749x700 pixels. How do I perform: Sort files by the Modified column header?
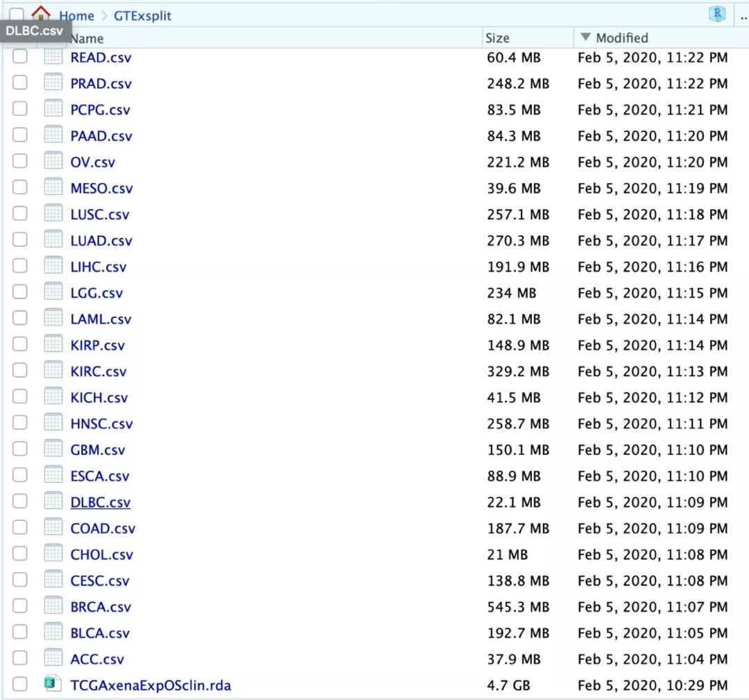pos(622,37)
